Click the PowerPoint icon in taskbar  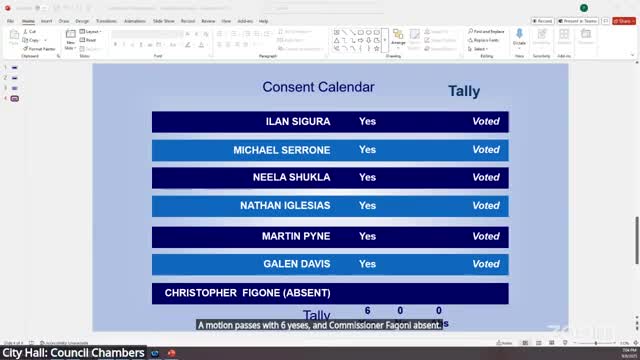tap(171, 353)
